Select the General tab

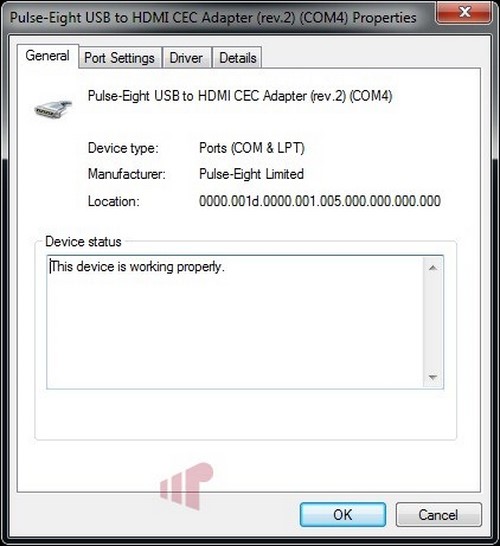(48, 56)
